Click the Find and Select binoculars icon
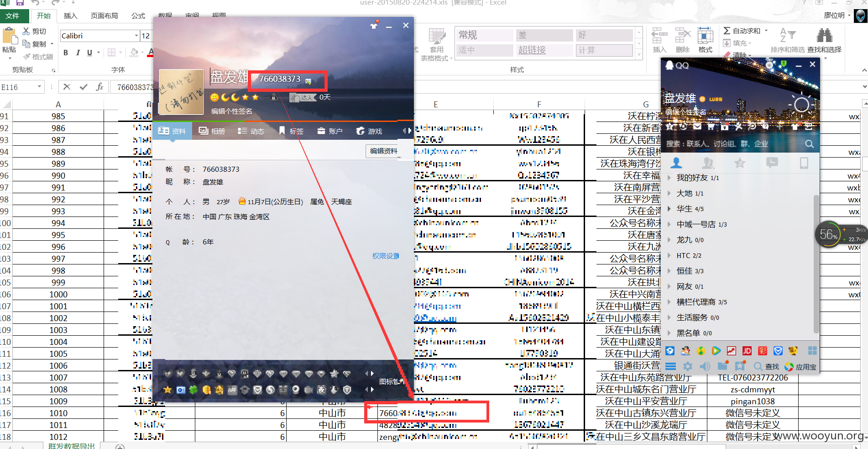Screen dimensions: 868x449 coord(824,35)
